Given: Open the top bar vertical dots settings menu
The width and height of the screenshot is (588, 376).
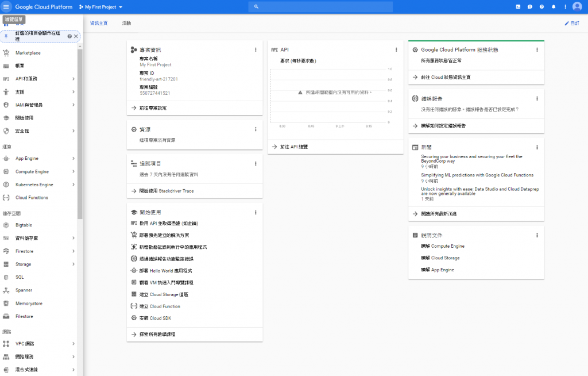Looking at the screenshot, I should 565,7.
